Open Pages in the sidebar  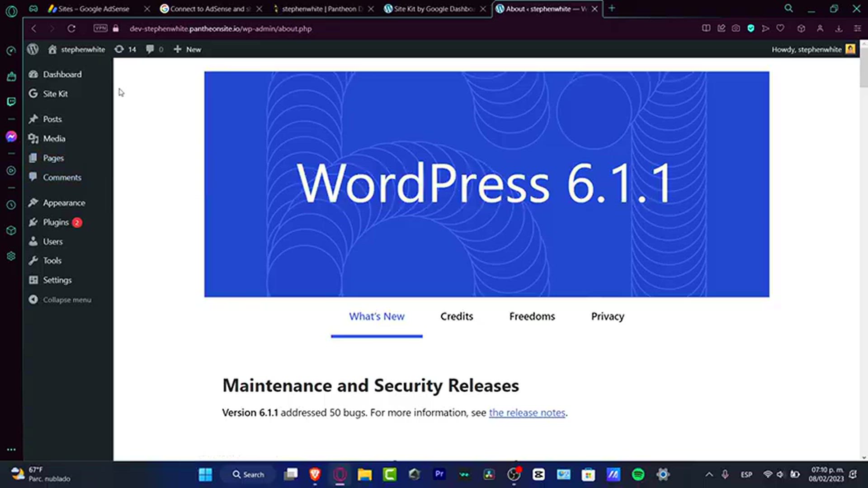pyautogui.click(x=53, y=158)
